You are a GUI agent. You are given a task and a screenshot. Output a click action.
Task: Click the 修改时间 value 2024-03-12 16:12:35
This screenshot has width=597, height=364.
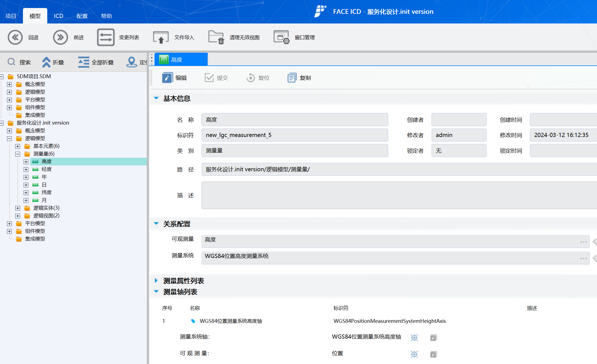coord(561,135)
